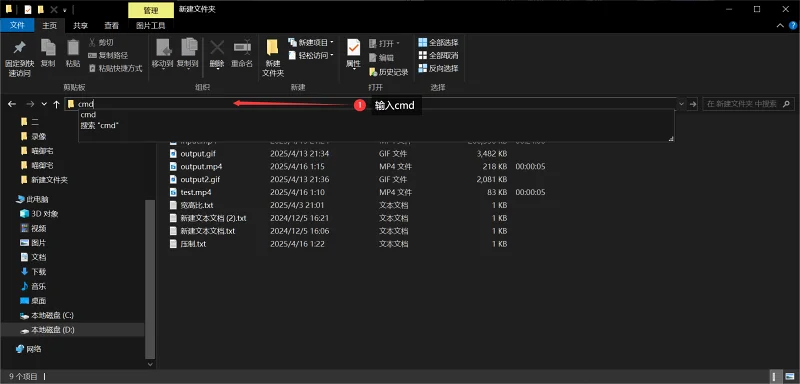This screenshot has height=384, width=800.
Task: Click the 属性 properties icon
Action: pos(353,47)
